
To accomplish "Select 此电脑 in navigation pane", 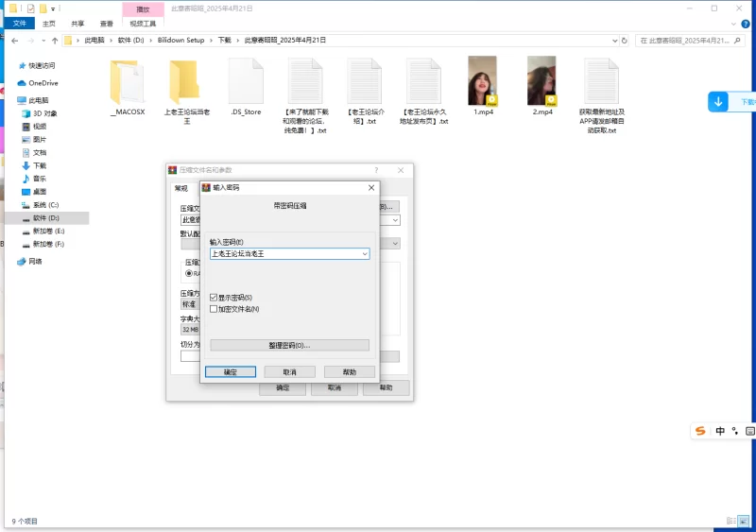I will (33, 100).
